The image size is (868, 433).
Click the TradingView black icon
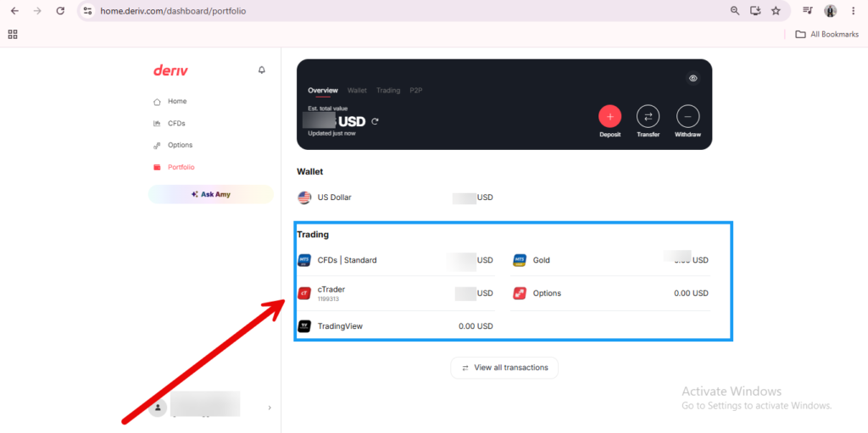tap(304, 326)
